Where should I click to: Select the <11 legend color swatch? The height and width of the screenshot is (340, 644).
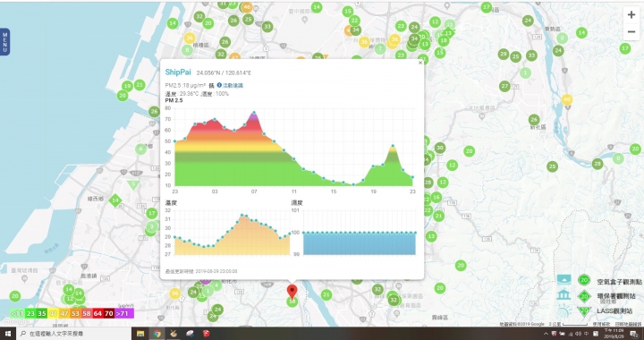point(17,314)
